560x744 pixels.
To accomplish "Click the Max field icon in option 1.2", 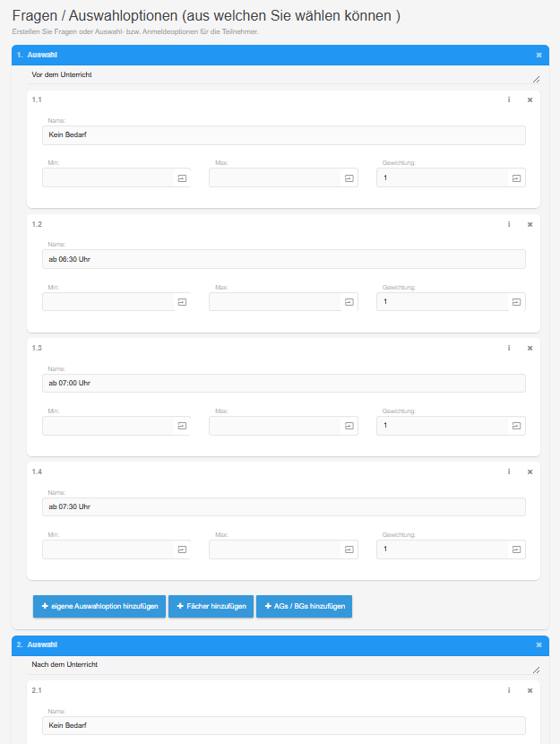I will [x=349, y=302].
